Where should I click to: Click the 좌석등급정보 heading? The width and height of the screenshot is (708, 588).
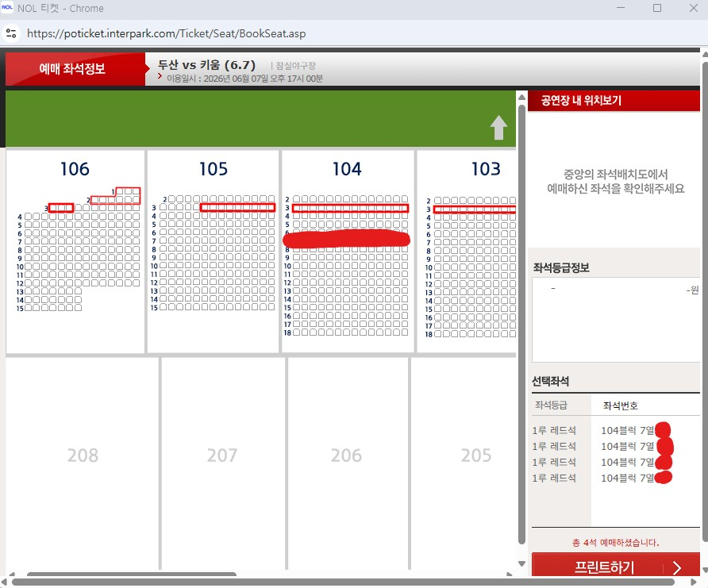coord(561,267)
